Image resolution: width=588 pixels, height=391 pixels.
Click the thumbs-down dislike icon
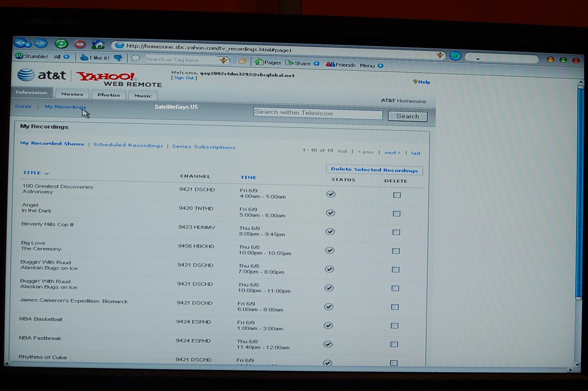click(118, 58)
